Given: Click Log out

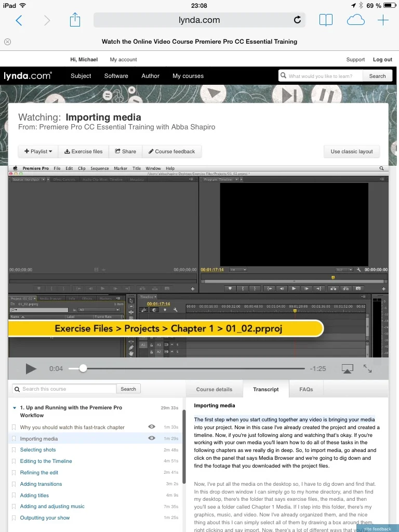Looking at the screenshot, I should [x=382, y=59].
